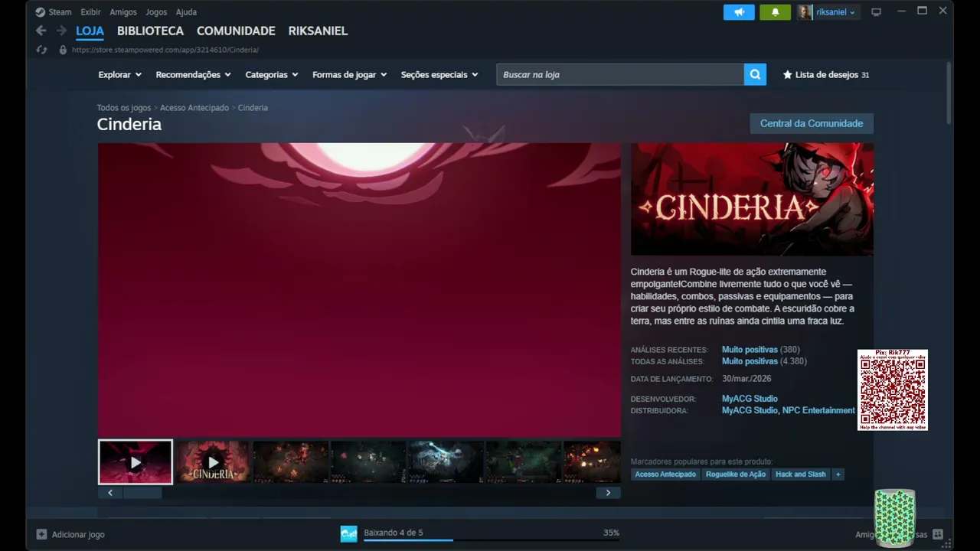Click the wishlist star icon

pos(787,75)
